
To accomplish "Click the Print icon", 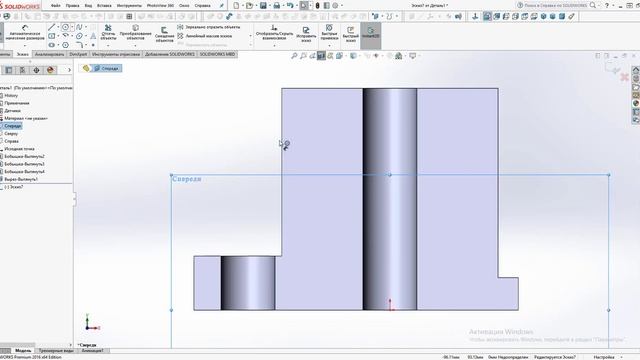I will [x=277, y=6].
